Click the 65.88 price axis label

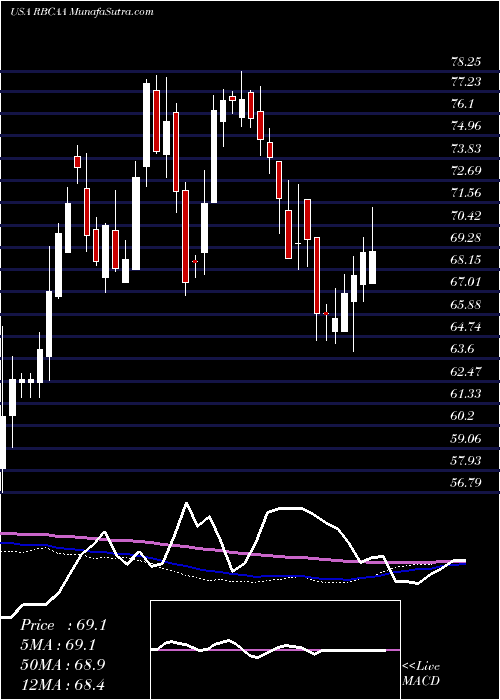(467, 305)
